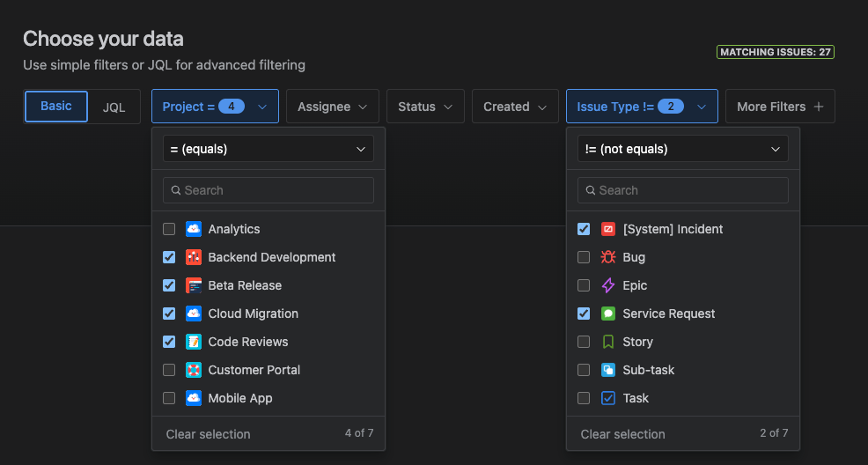Clear selection in Project panel
Image resolution: width=868 pixels, height=465 pixels.
(208, 434)
